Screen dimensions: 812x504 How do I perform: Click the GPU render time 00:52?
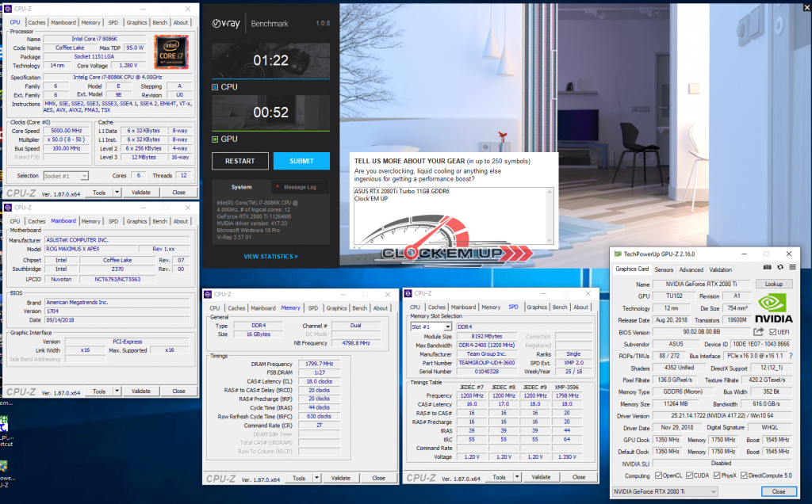point(270,113)
